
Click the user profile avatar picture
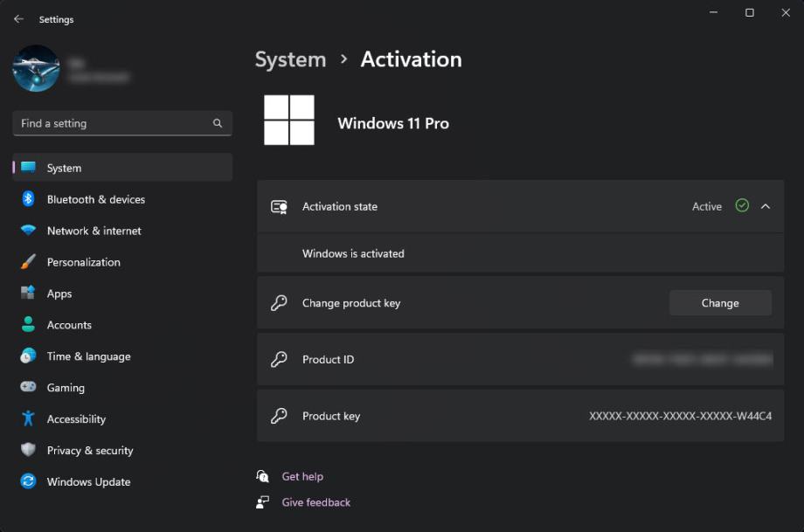point(36,68)
